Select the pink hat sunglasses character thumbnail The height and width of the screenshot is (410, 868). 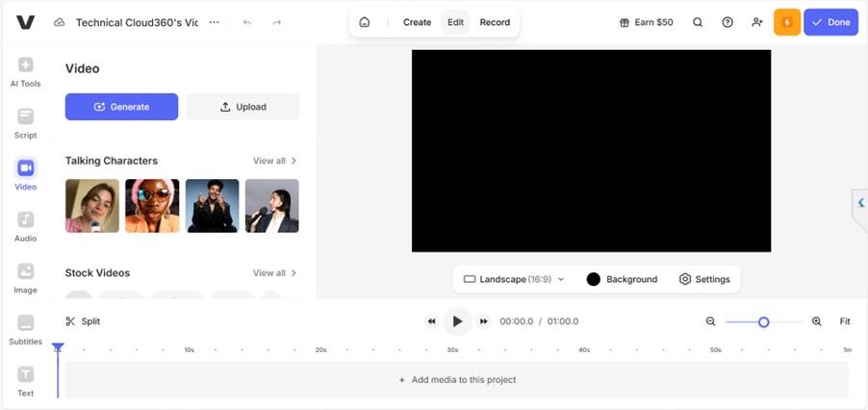tap(152, 206)
